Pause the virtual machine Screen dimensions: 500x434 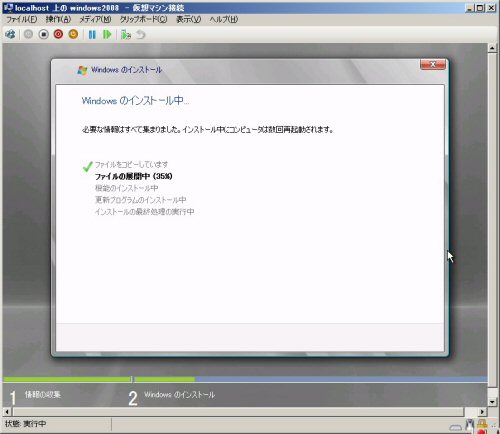92,34
